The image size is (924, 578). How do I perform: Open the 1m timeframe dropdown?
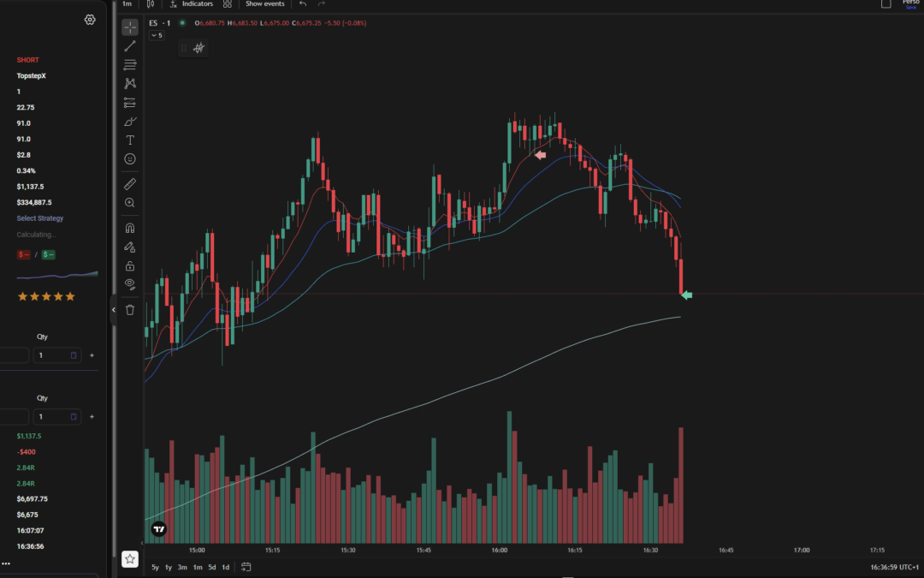pyautogui.click(x=127, y=4)
